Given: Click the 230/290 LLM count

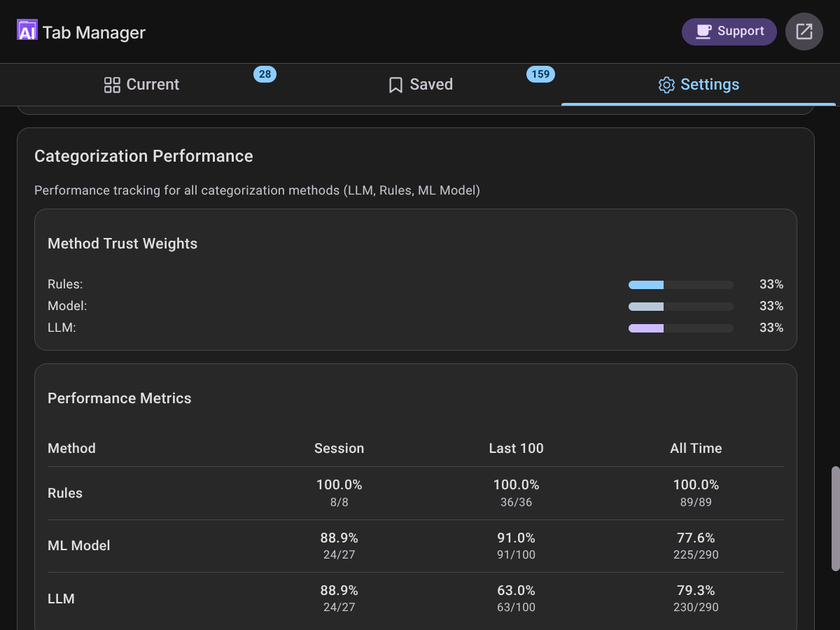Looking at the screenshot, I should tap(696, 608).
